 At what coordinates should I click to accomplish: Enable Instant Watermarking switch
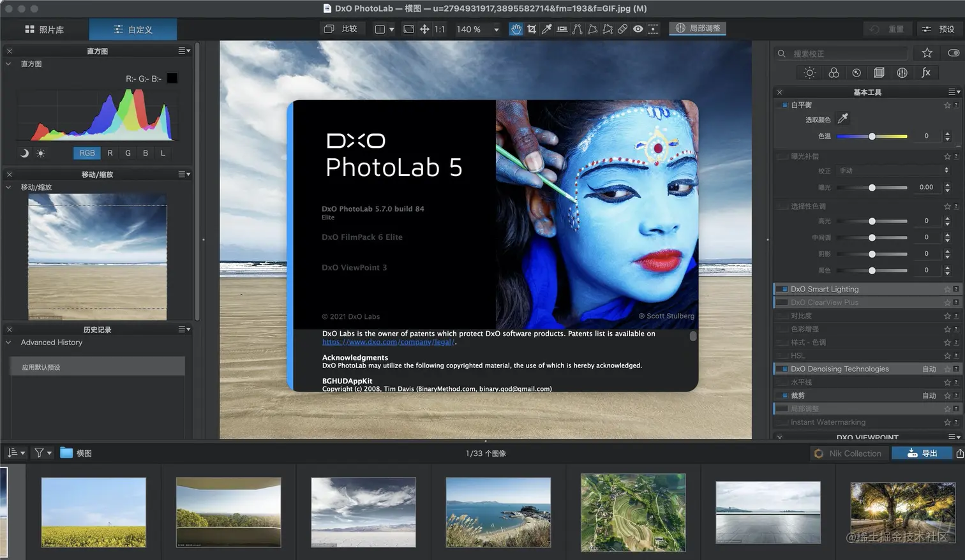[x=783, y=422]
